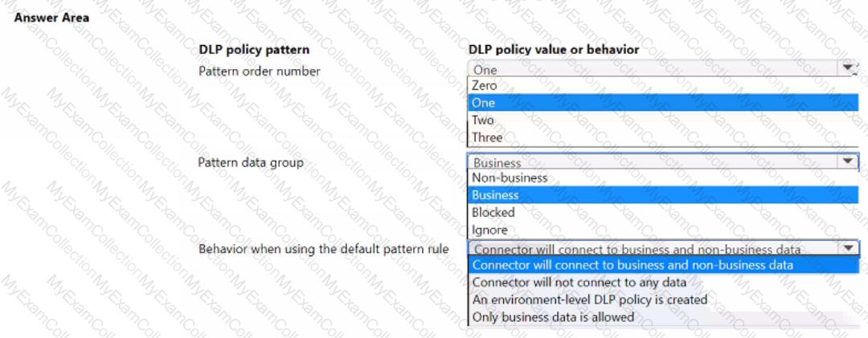Pick Ignore in the data group list
The height and width of the screenshot is (338, 868).
[x=489, y=230]
